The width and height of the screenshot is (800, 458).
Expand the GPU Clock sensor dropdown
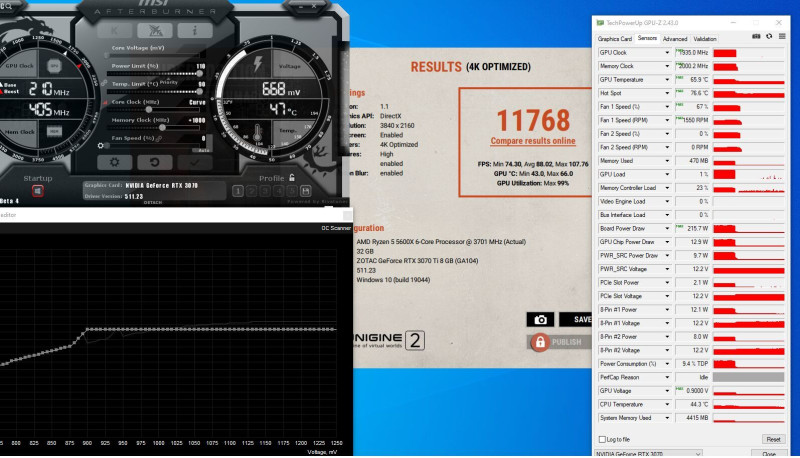tap(667, 53)
